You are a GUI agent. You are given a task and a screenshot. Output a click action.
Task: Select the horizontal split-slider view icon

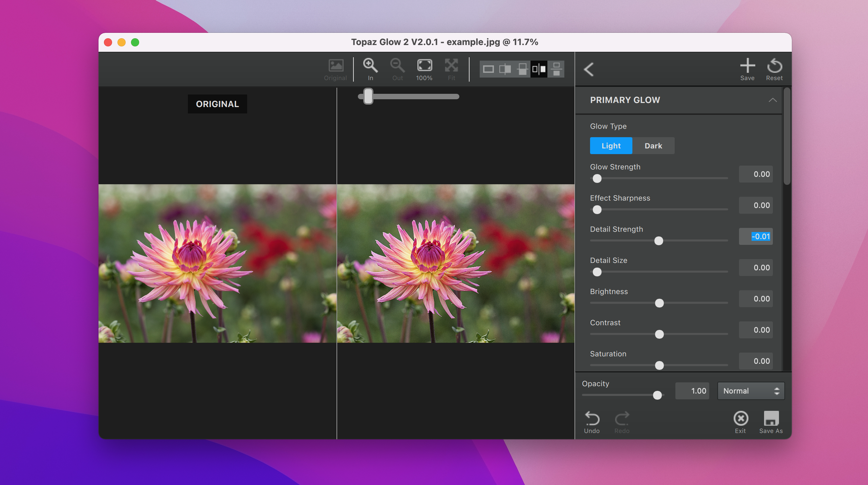click(522, 69)
